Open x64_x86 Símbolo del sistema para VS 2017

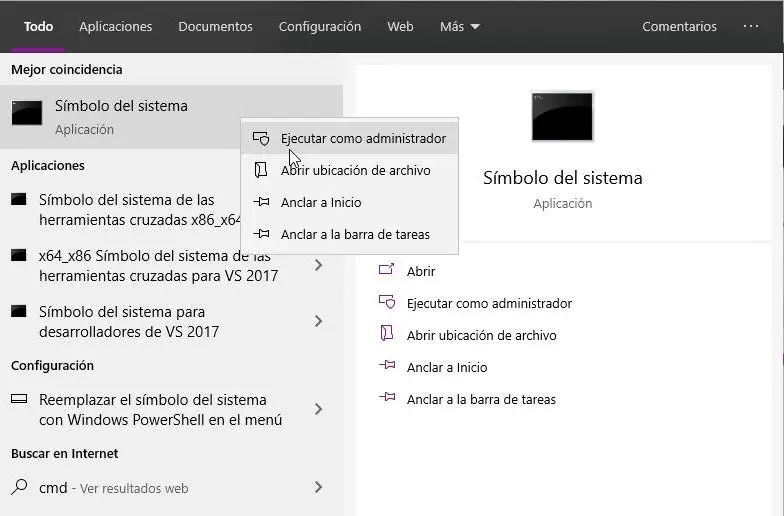[x=158, y=266]
